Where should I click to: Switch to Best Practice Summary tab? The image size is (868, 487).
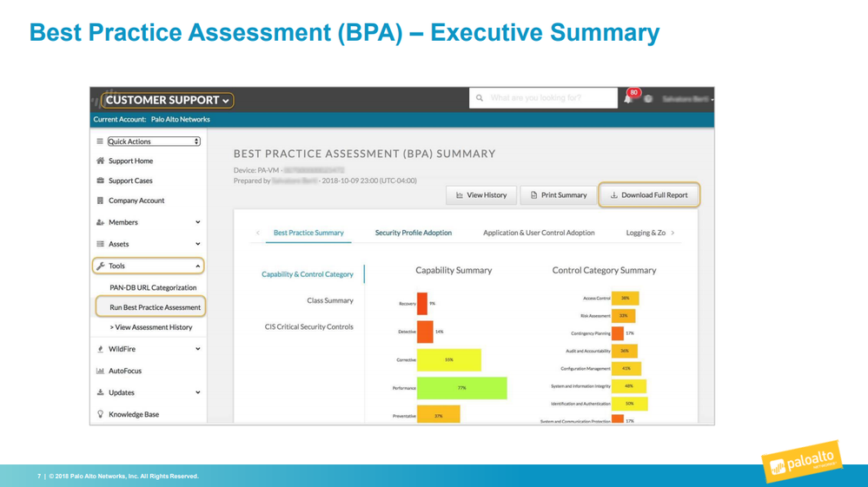308,233
